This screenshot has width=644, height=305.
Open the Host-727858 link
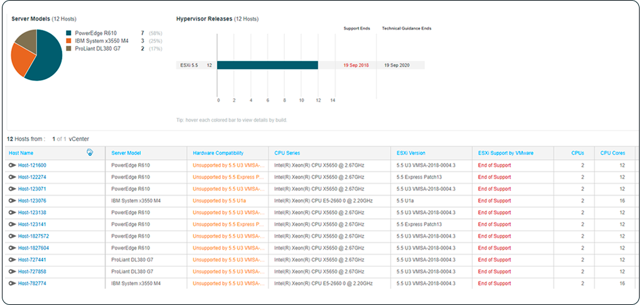(32, 272)
